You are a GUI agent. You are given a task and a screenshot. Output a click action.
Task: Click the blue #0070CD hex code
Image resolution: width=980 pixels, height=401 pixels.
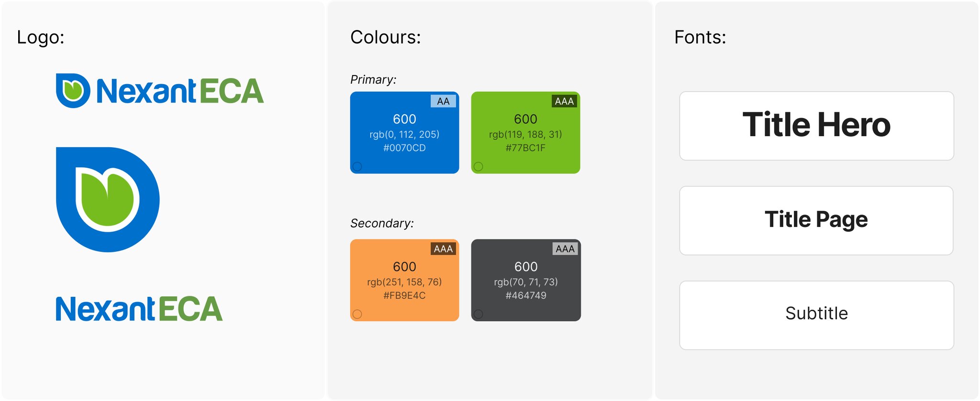click(x=404, y=148)
